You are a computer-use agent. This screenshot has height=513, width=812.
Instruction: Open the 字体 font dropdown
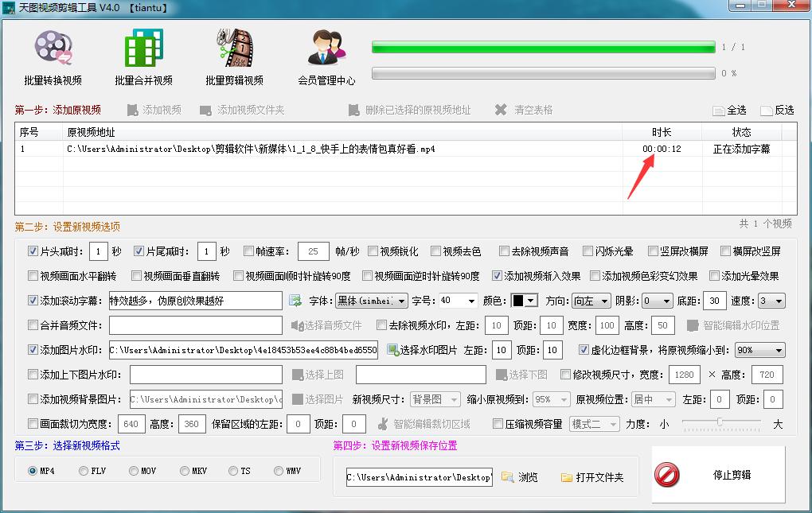click(372, 301)
